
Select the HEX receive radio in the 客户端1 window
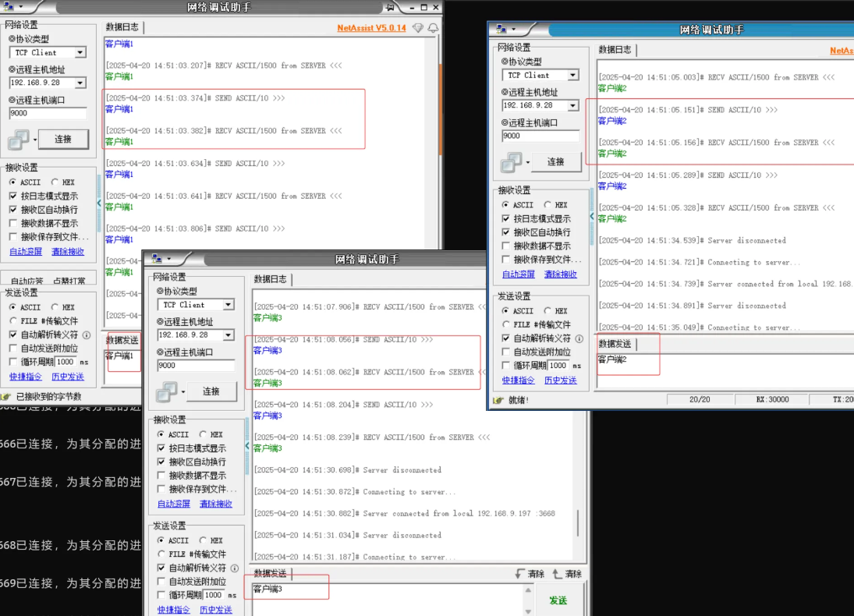click(x=55, y=182)
